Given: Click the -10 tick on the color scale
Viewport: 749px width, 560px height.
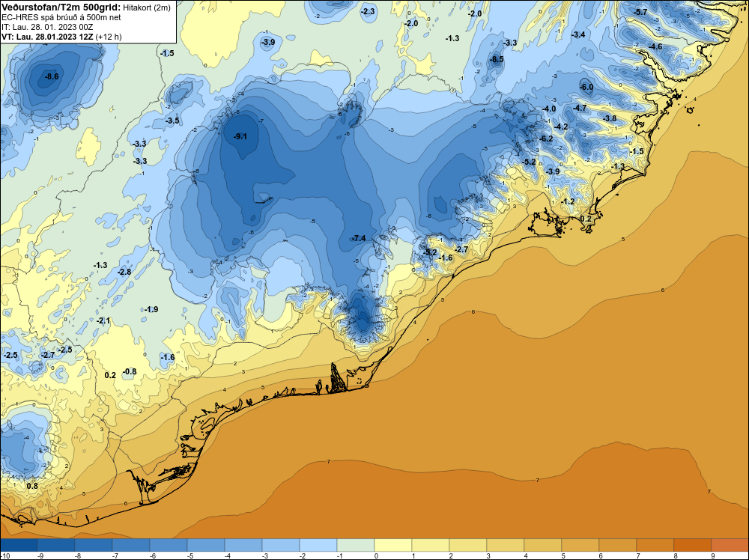Looking at the screenshot, I should (x=4, y=556).
